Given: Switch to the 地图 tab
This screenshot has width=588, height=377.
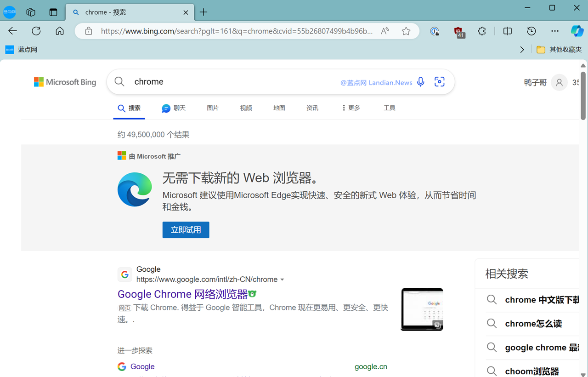Looking at the screenshot, I should coord(279,108).
